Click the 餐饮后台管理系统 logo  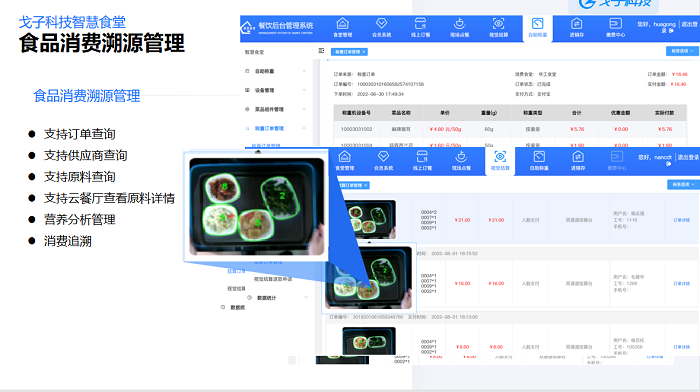[x=277, y=28]
